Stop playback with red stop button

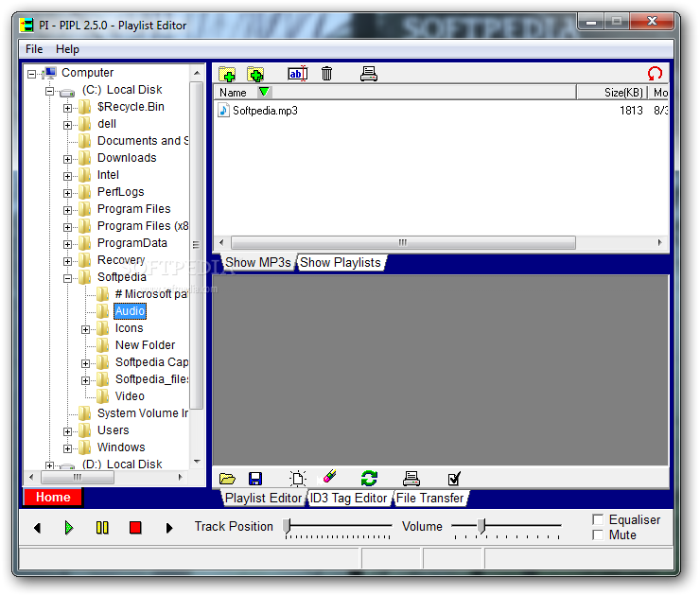135,528
